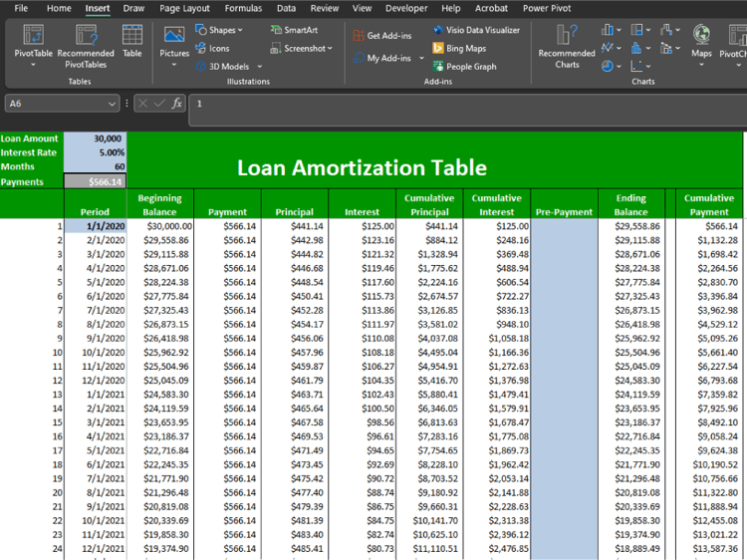The width and height of the screenshot is (747, 560).
Task: Click the Pictures icon
Action: (174, 35)
